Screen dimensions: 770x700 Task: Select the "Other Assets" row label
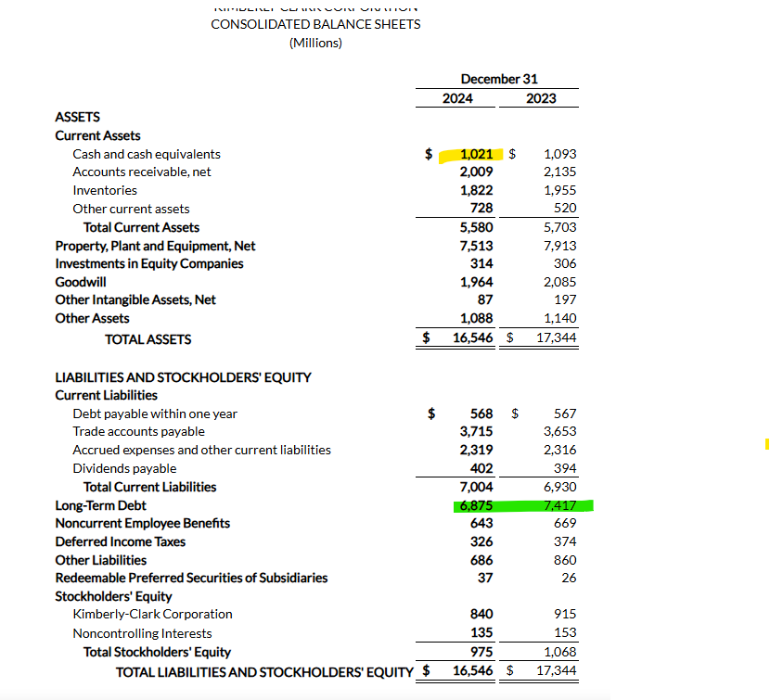[93, 319]
